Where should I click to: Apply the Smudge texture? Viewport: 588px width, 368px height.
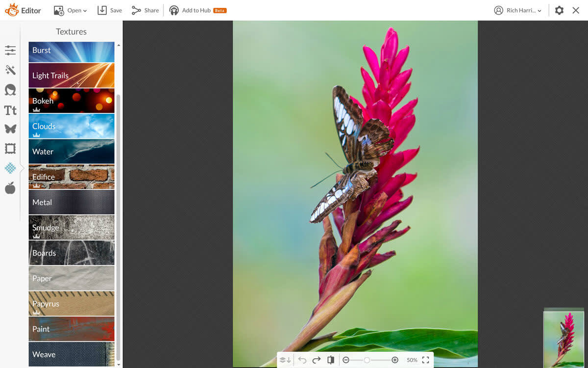pos(72,228)
